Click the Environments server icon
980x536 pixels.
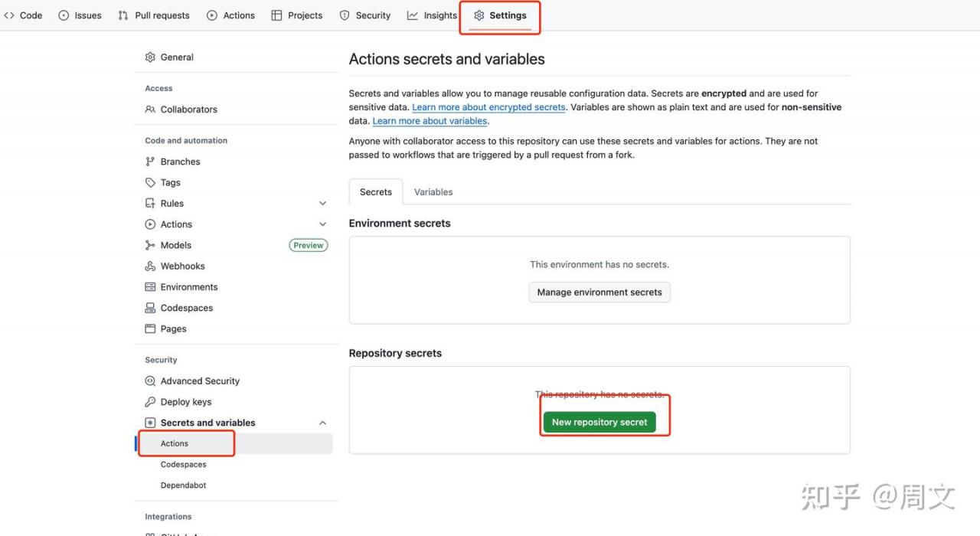(150, 287)
